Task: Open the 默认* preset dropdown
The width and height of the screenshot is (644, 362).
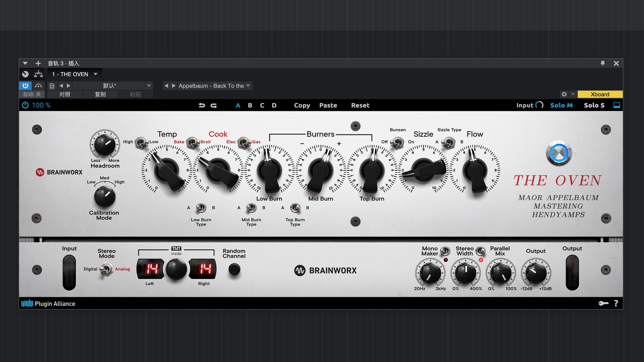Action: 149,86
